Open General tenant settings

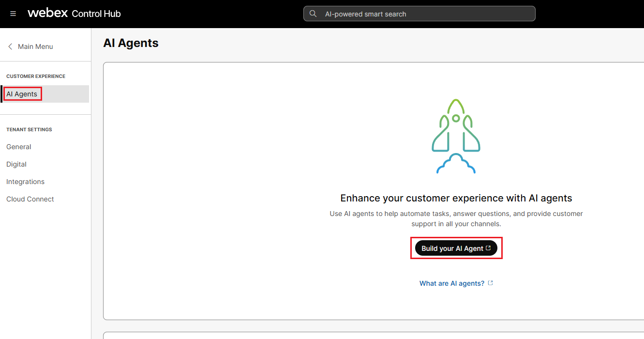(19, 147)
